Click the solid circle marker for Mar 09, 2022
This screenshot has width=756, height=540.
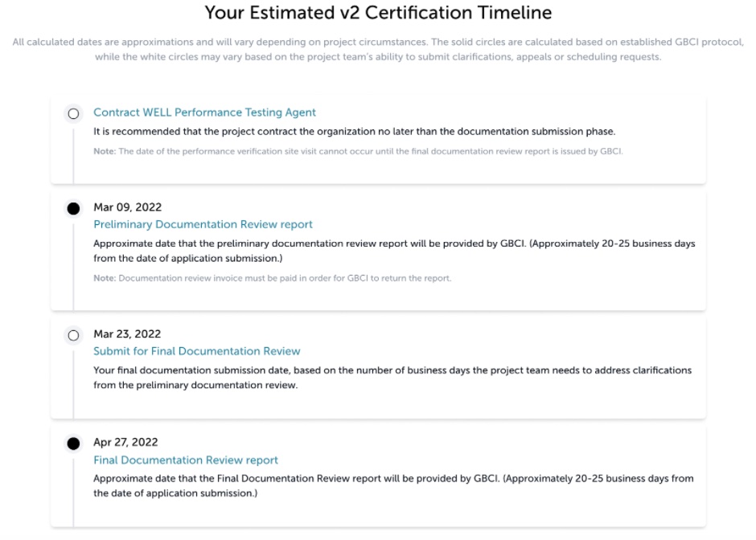click(x=73, y=209)
